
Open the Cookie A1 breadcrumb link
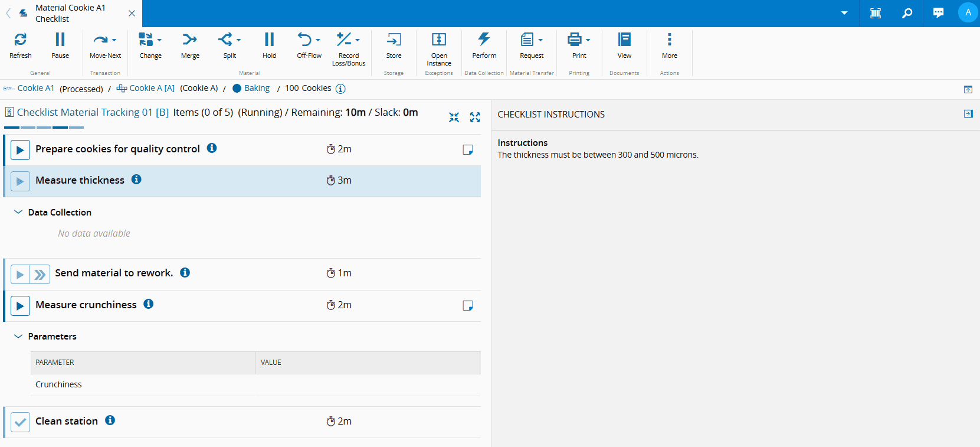35,88
